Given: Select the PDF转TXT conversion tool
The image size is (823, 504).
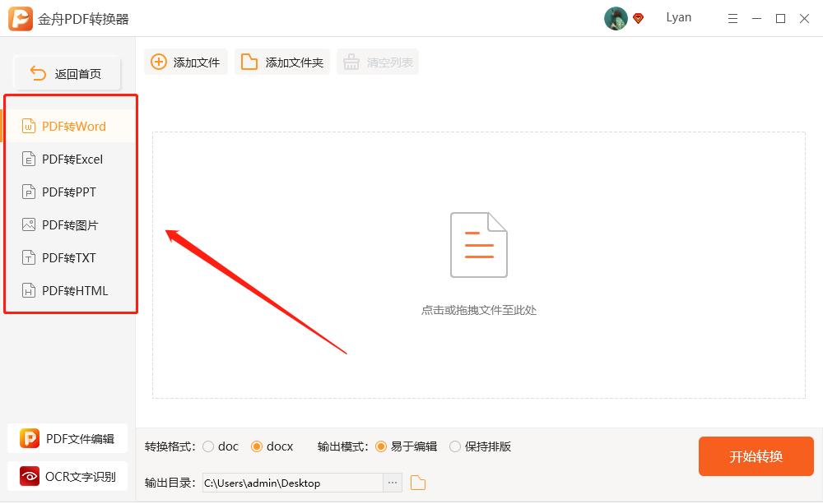Looking at the screenshot, I should 71,257.
